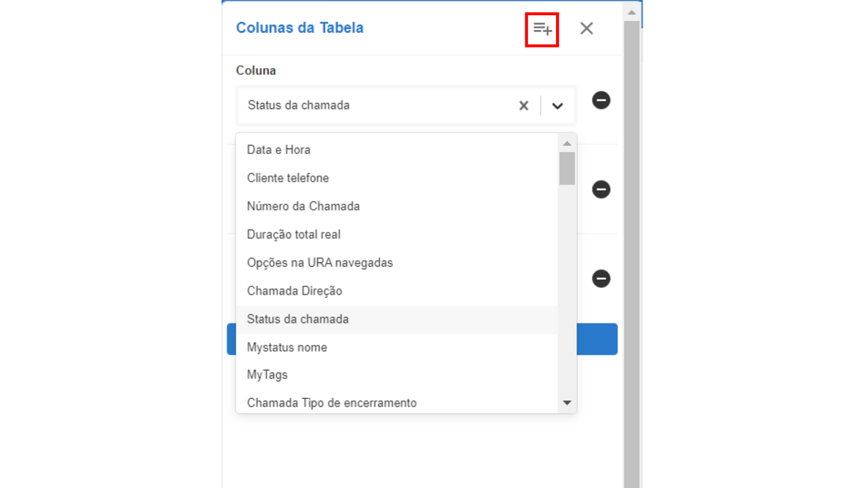The height and width of the screenshot is (488, 868).
Task: Click the Status da chamada select field
Action: coord(406,106)
